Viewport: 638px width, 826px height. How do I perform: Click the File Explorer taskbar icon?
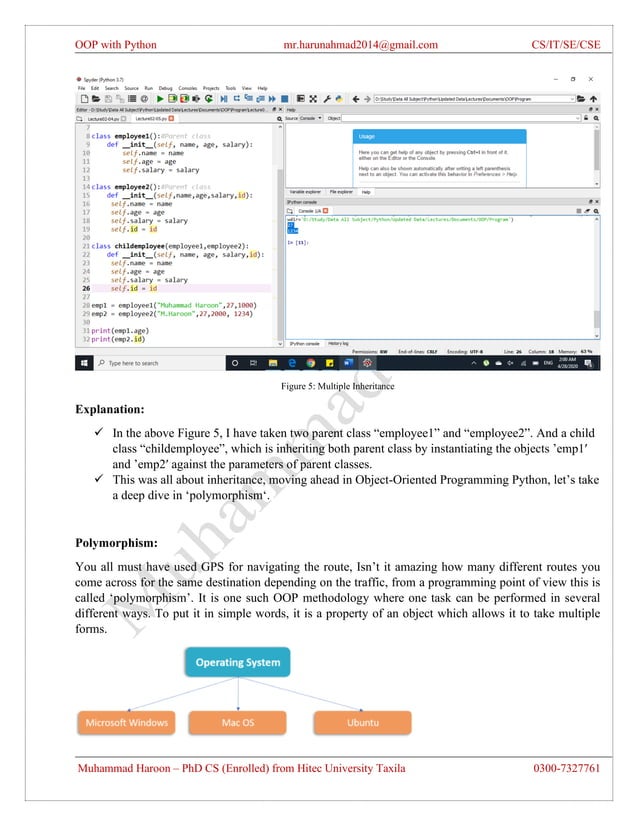pyautogui.click(x=273, y=363)
